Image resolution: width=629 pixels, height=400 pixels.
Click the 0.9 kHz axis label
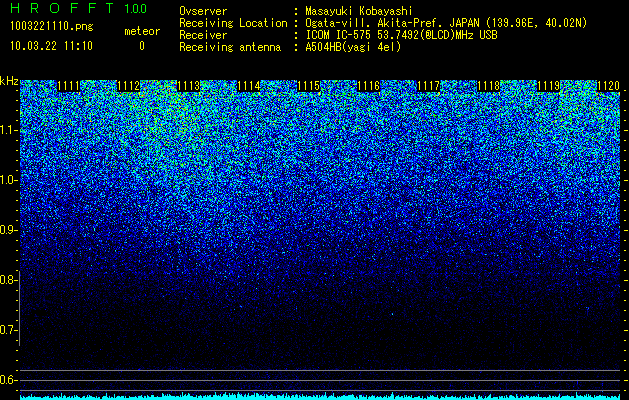coord(8,230)
